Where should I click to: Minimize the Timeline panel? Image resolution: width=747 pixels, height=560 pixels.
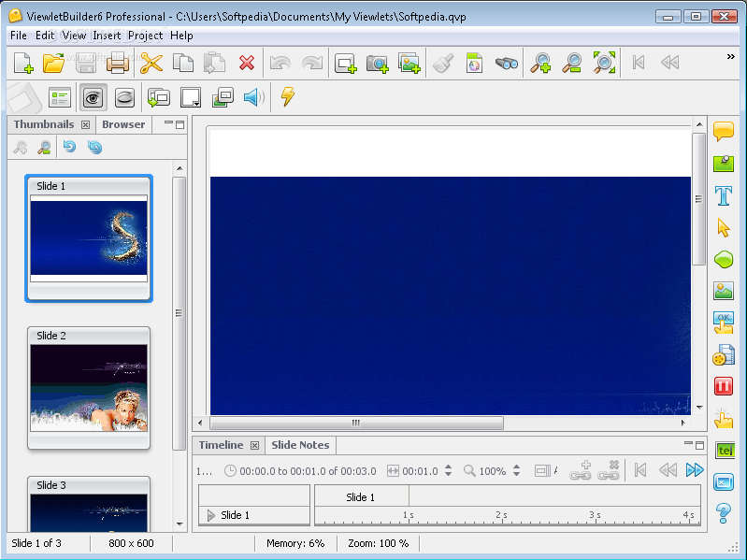point(688,444)
